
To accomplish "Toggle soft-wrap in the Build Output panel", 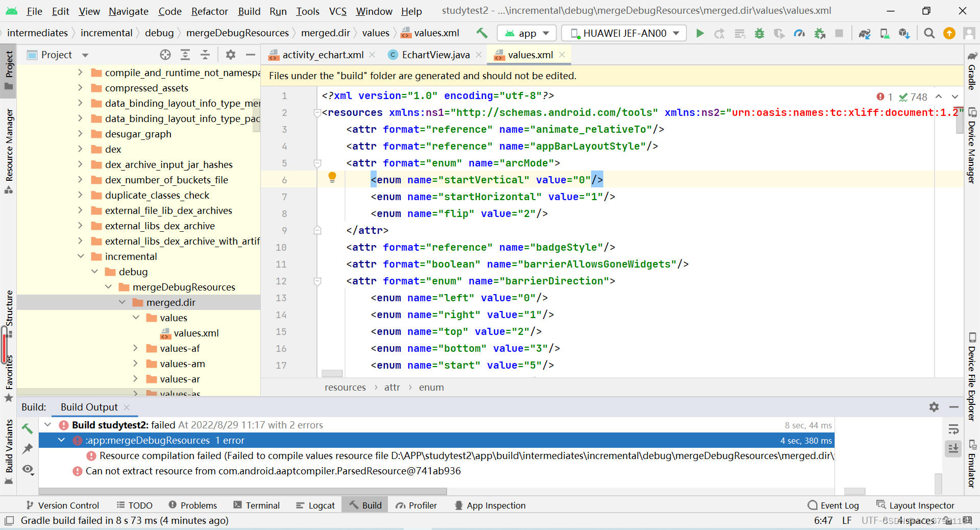I will pos(953,429).
